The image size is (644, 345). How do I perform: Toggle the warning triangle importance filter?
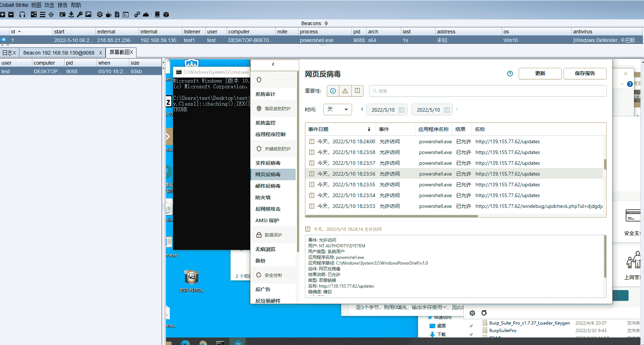pyautogui.click(x=345, y=91)
